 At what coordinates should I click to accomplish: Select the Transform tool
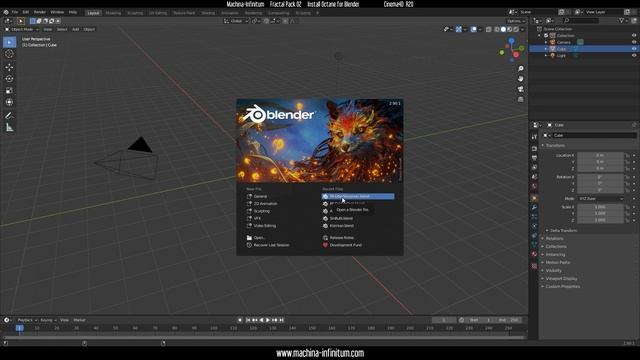pyautogui.click(x=9, y=102)
